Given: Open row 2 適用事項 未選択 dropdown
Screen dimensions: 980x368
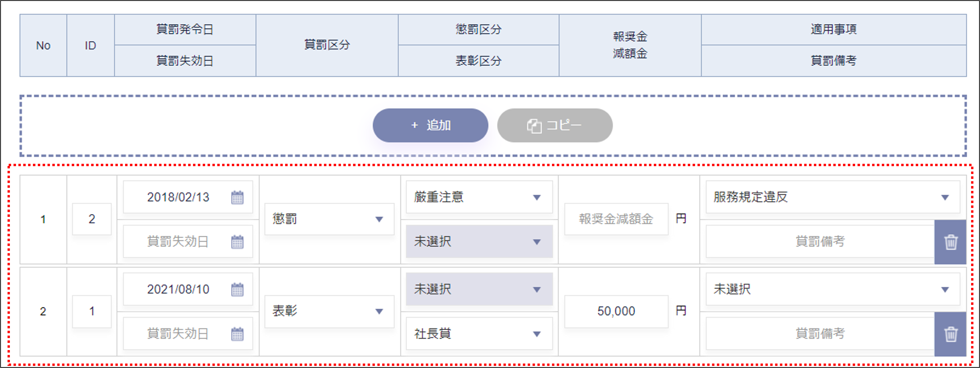Looking at the screenshot, I should point(832,289).
